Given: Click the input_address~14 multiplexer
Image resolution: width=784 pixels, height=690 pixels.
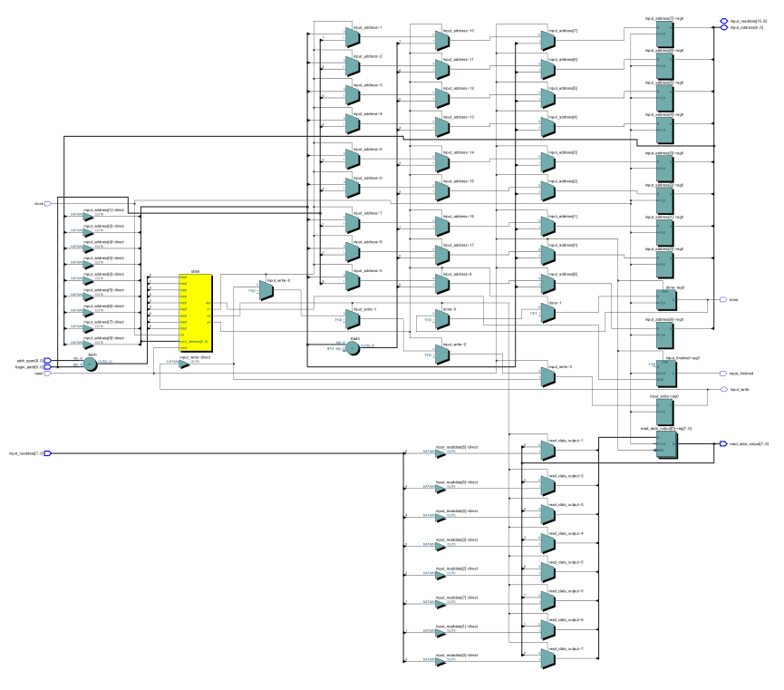Looking at the screenshot, I should [442, 162].
